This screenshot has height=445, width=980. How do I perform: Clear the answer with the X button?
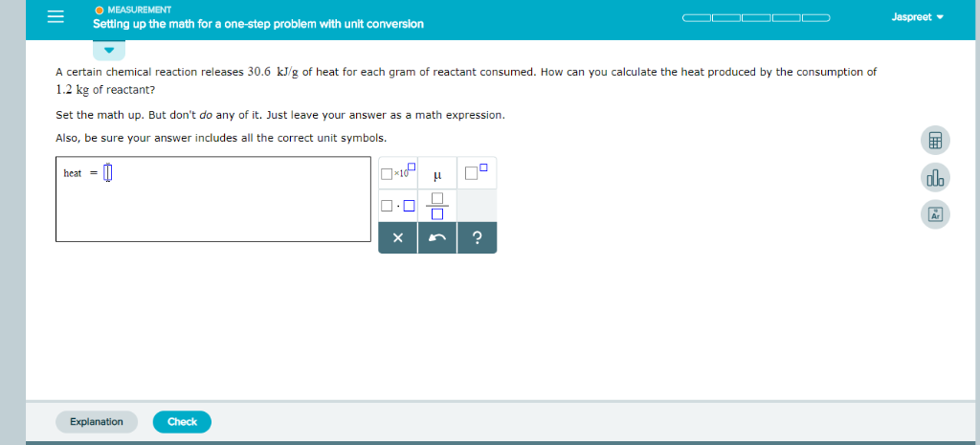[x=398, y=238]
